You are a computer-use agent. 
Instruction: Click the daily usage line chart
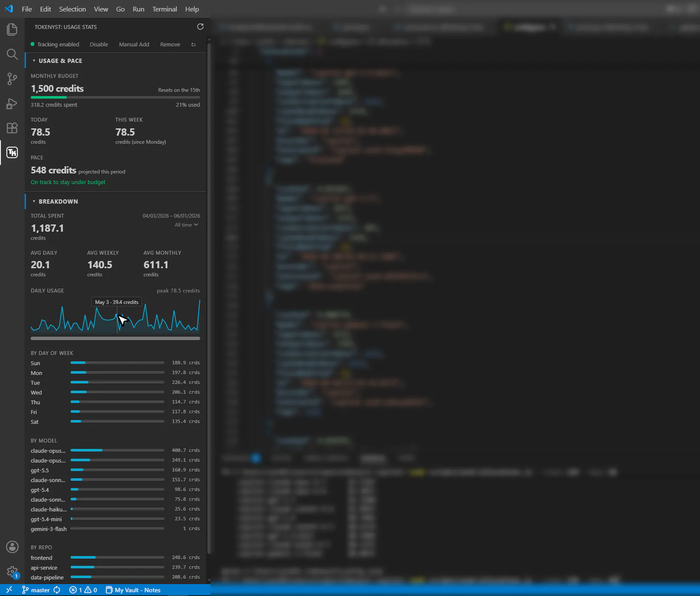pos(115,316)
